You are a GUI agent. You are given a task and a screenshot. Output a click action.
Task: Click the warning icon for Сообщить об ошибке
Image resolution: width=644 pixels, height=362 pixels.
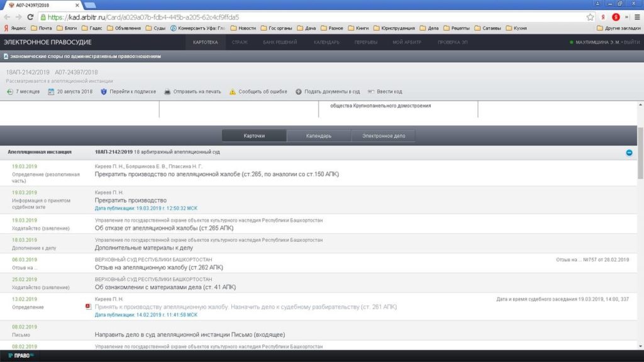tap(233, 92)
